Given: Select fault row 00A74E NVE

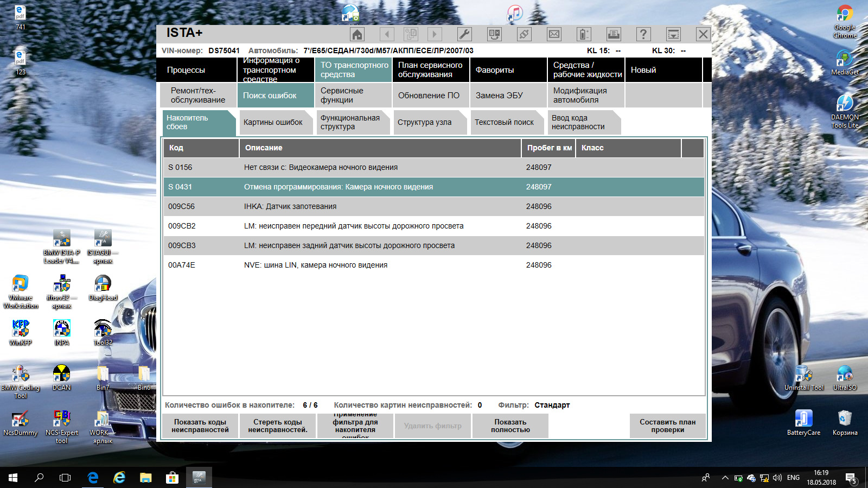Looking at the screenshot, I should (433, 265).
